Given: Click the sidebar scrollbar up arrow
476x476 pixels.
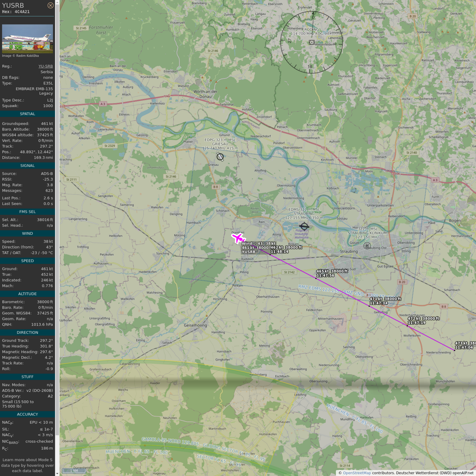Looking at the screenshot, I should tap(57, 2).
